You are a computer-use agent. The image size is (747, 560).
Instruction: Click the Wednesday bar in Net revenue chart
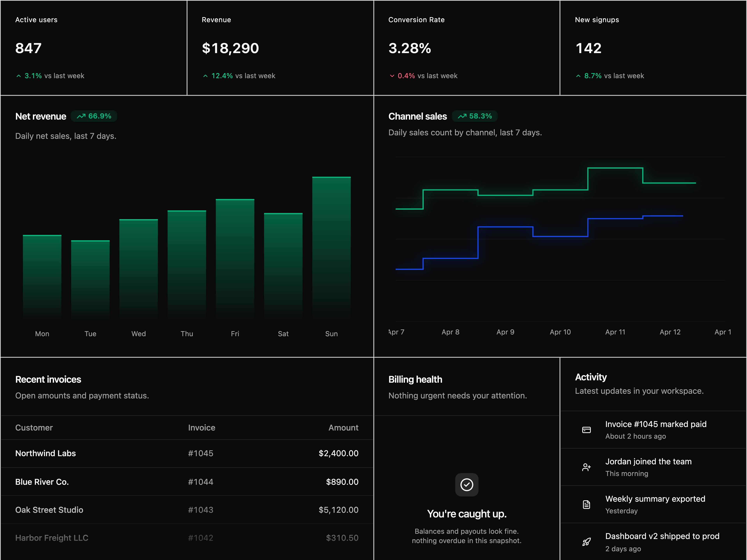[139, 270]
